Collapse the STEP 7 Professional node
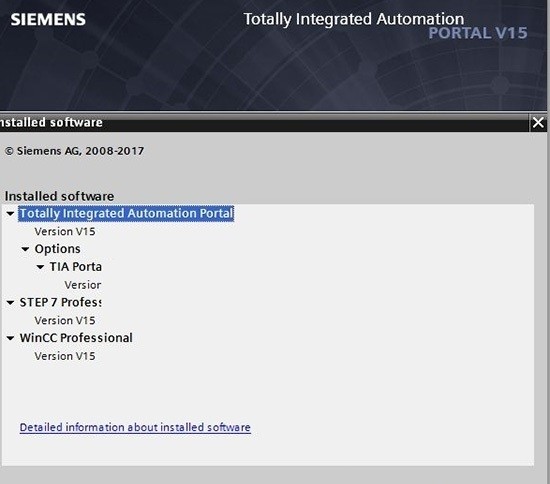This screenshot has height=484, width=550. point(11,303)
